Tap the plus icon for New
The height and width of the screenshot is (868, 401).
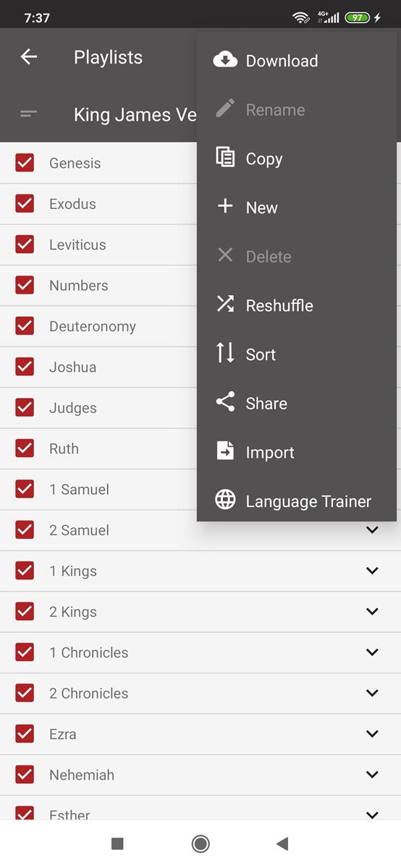click(x=225, y=207)
